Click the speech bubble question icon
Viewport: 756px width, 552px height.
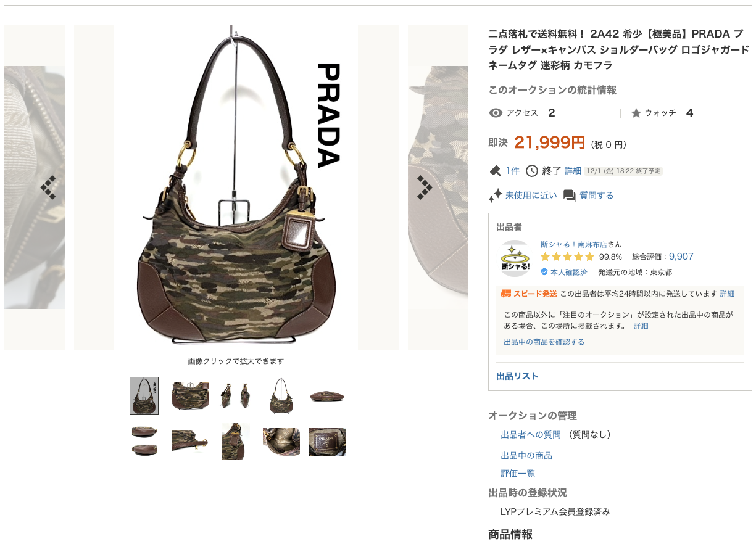570,196
